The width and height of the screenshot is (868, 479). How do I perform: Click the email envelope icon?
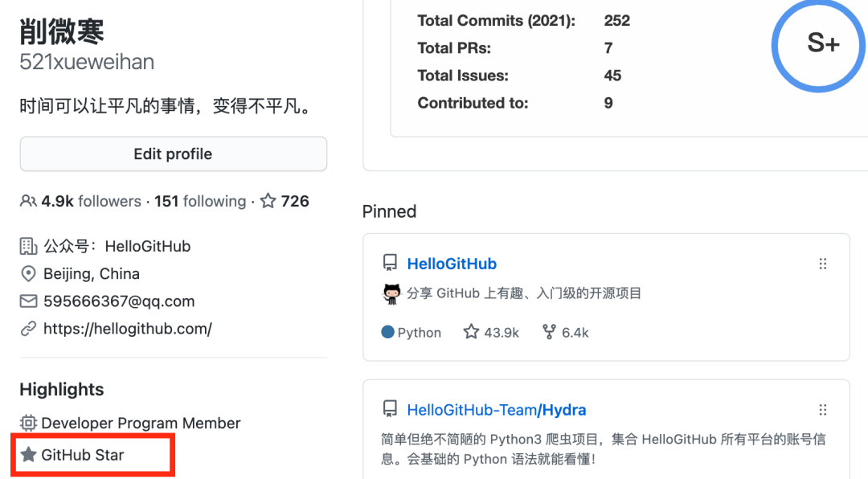[28, 301]
